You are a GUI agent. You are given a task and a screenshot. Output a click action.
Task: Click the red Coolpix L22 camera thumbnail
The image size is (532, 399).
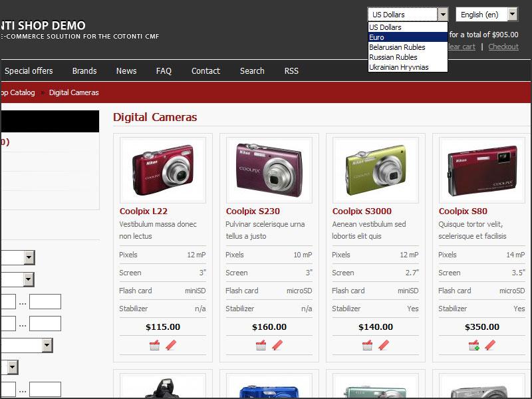click(x=162, y=170)
